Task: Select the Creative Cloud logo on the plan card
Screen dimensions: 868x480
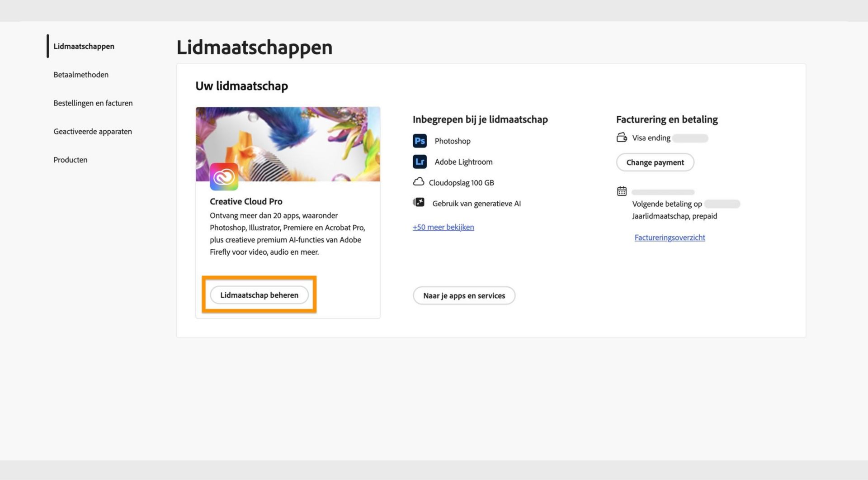Action: pyautogui.click(x=225, y=176)
